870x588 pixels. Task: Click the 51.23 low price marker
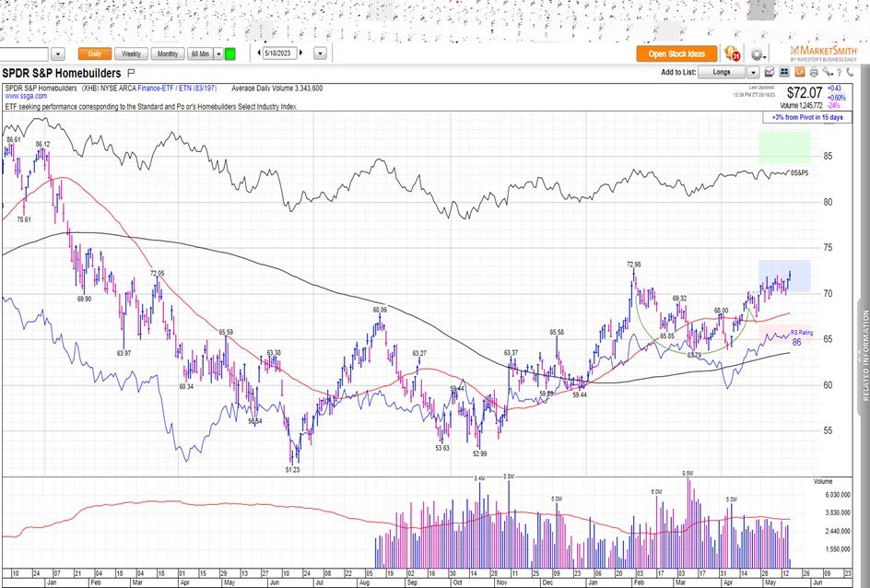(292, 470)
